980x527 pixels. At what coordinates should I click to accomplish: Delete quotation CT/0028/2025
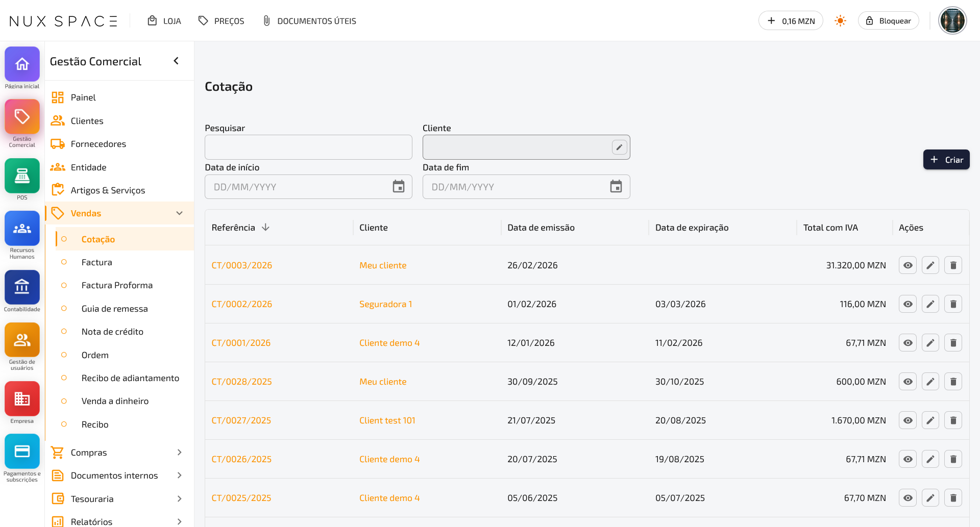[953, 382]
